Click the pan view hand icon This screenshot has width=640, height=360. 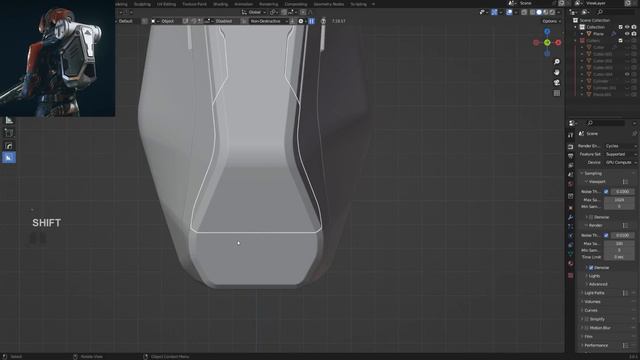557,72
